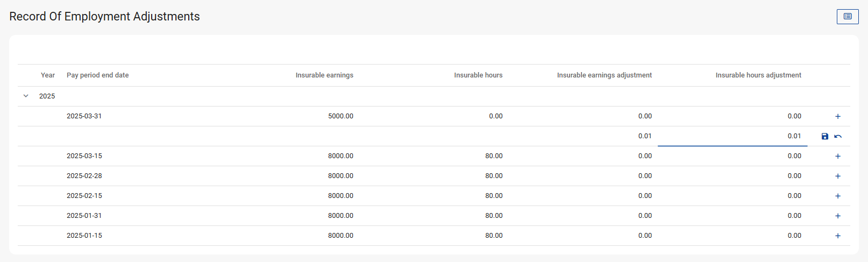Edit the insurable hours adjustment 0.01 field
The width and height of the screenshot is (868, 262).
pos(732,136)
